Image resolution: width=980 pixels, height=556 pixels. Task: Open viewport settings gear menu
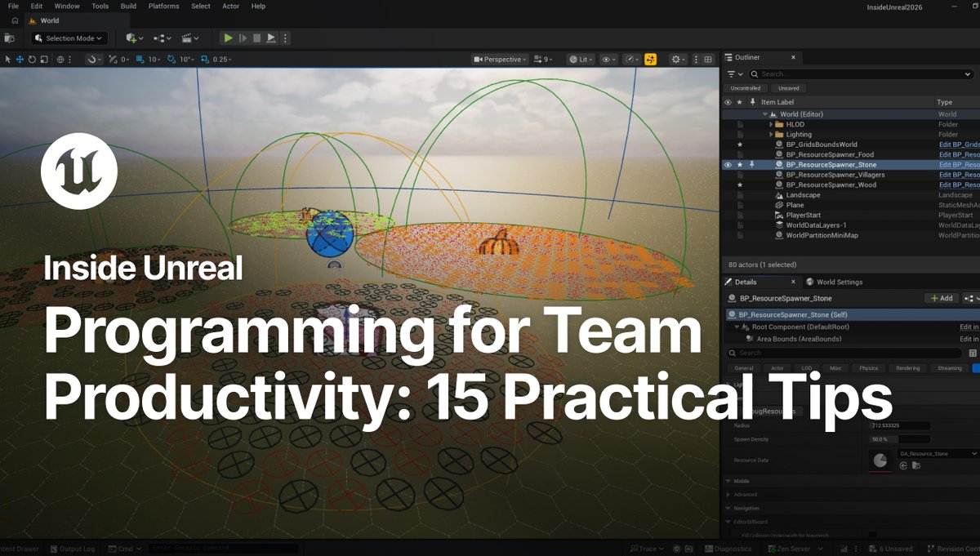coord(679,60)
